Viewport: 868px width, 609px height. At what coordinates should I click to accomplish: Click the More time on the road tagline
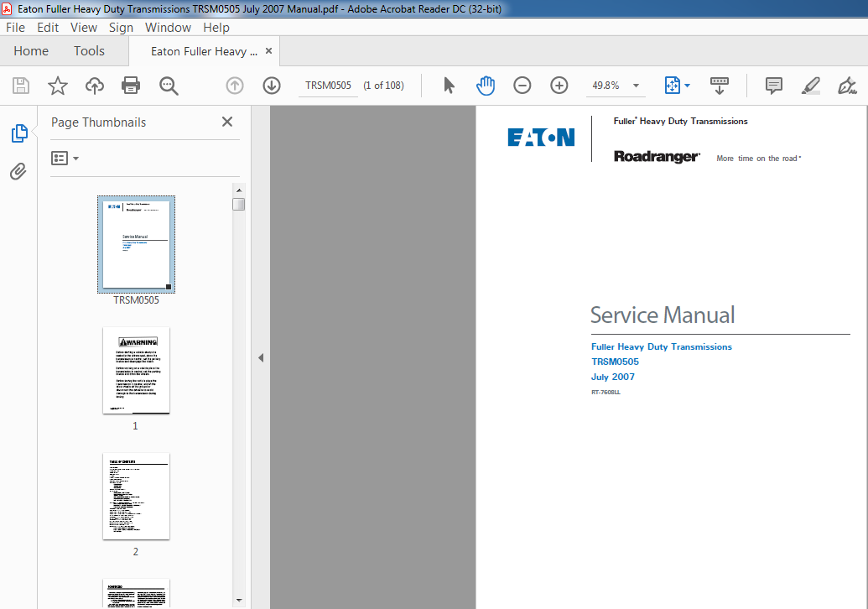point(758,159)
